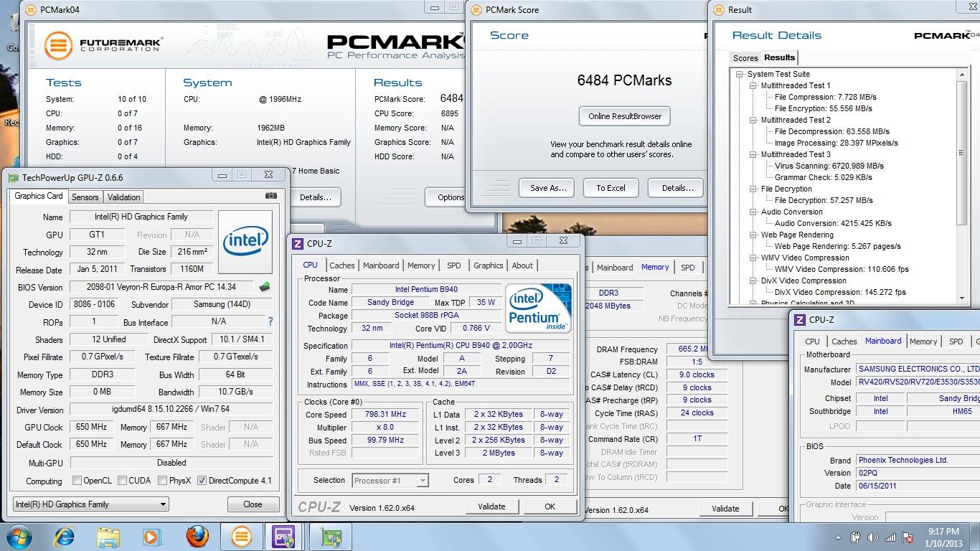Click the taskbar clock showing 9:17 PM
Screen dimensions: 980x551
click(943, 537)
